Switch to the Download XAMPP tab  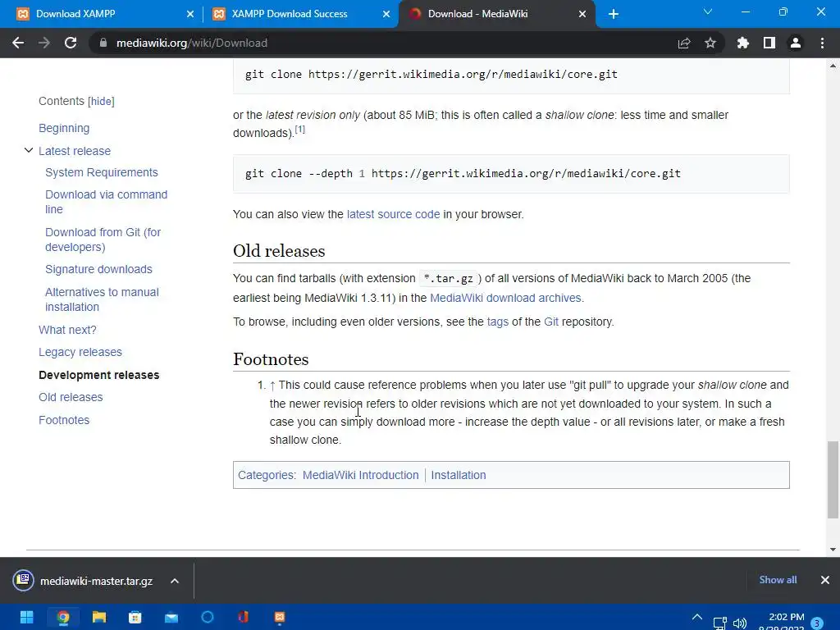(102, 14)
